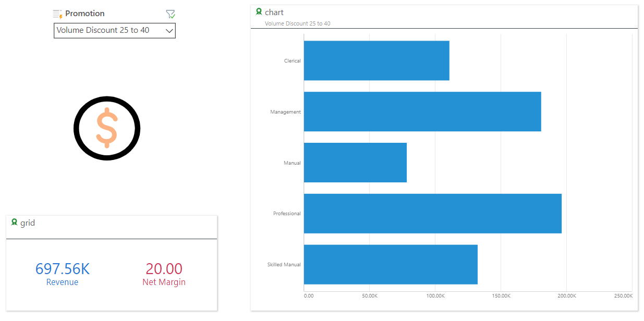Click the chart panel title
Screen dimensions: 644x321
[x=274, y=12]
